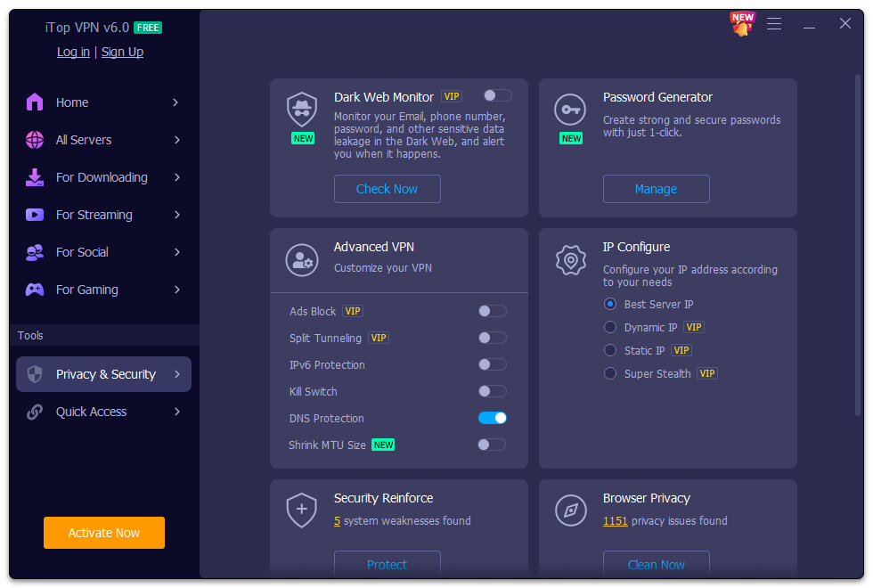This screenshot has width=873, height=588.
Task: Toggle Kill Switch on
Action: tap(491, 391)
